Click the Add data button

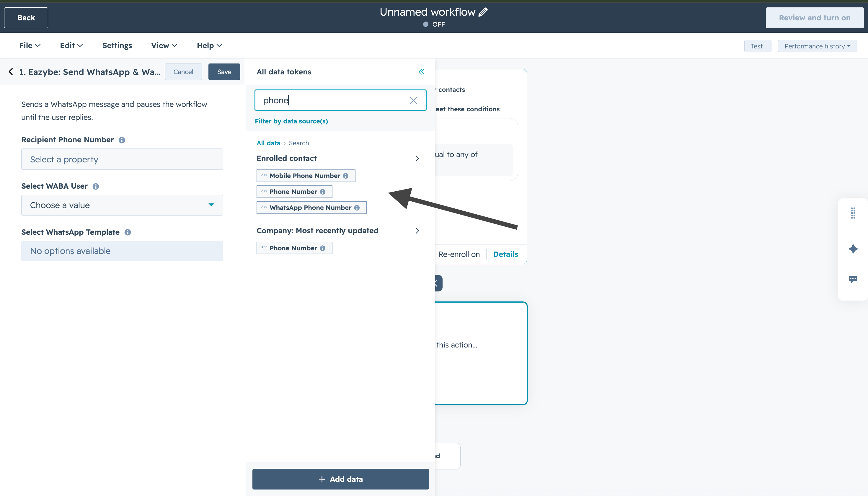(341, 479)
